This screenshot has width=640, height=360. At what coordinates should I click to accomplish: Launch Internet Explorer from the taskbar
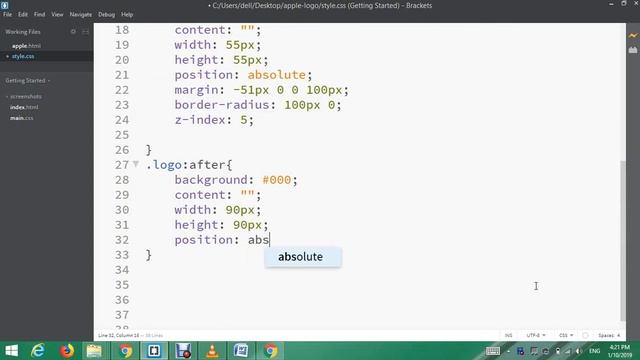(x=38, y=351)
